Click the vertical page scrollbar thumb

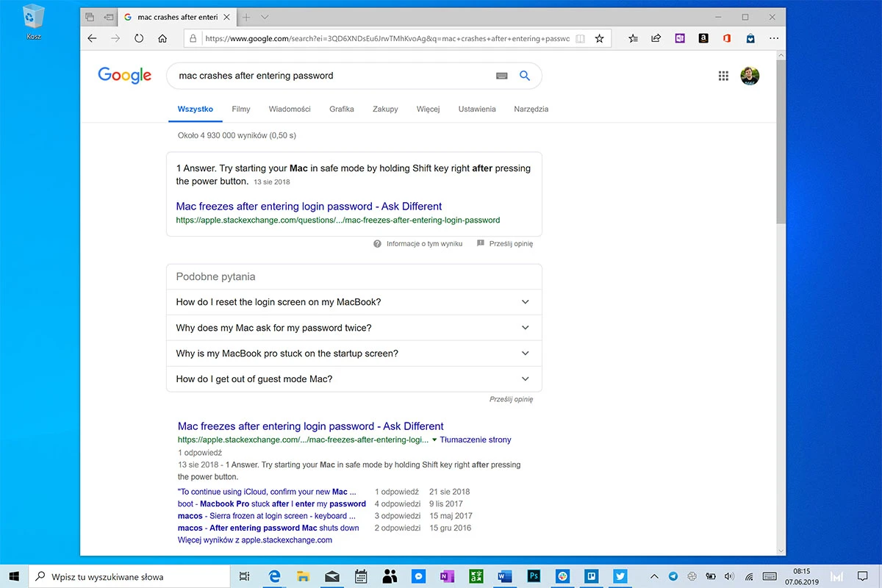coord(781,143)
